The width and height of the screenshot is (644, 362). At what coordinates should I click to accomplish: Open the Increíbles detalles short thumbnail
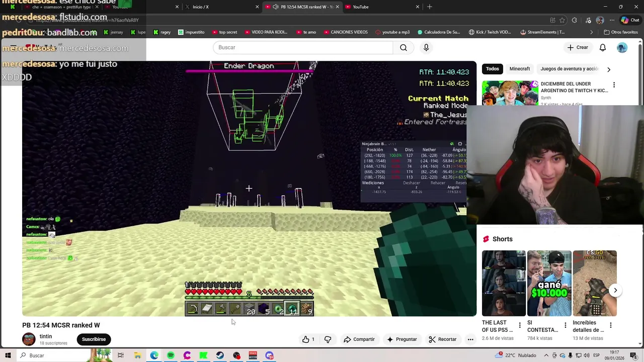click(x=595, y=283)
